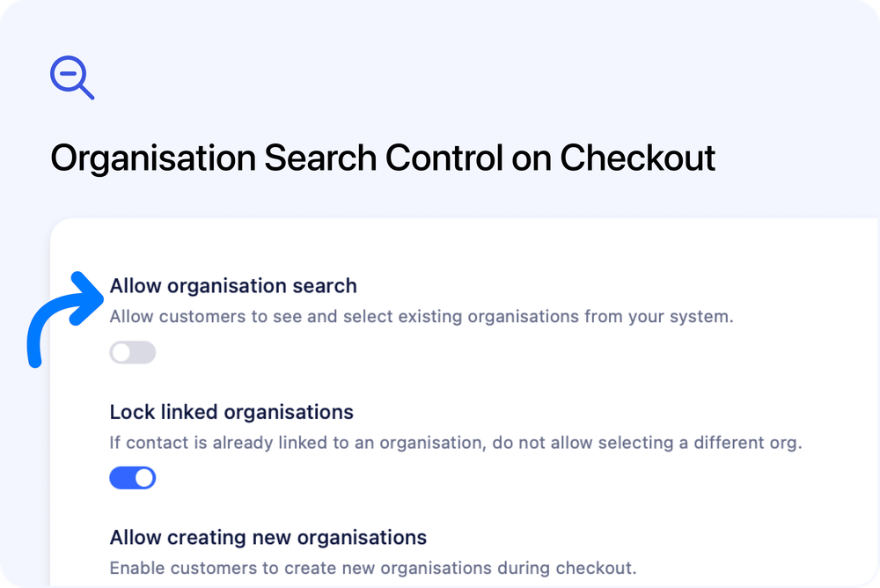Click the minus symbol inside the magnifier
This screenshot has width=880, height=588.
68,74
